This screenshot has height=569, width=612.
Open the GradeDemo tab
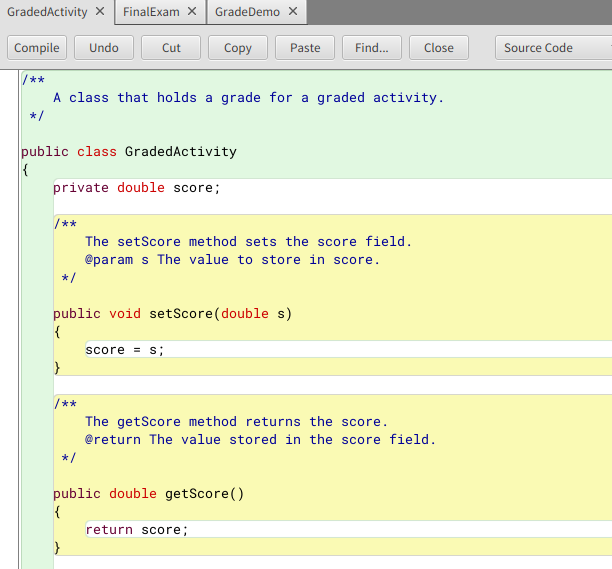pyautogui.click(x=247, y=12)
